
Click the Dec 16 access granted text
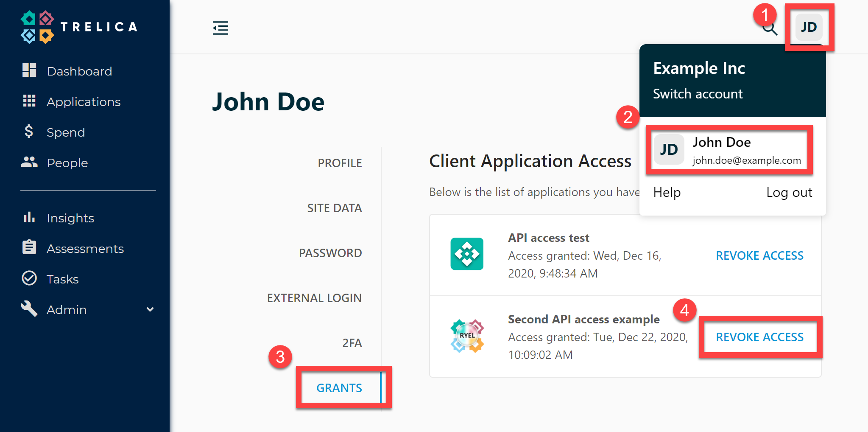[x=584, y=264]
